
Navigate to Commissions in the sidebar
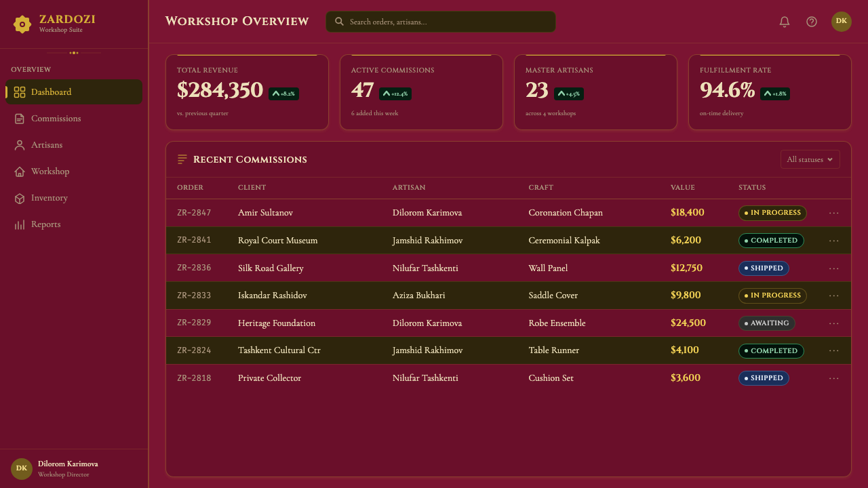click(74, 119)
